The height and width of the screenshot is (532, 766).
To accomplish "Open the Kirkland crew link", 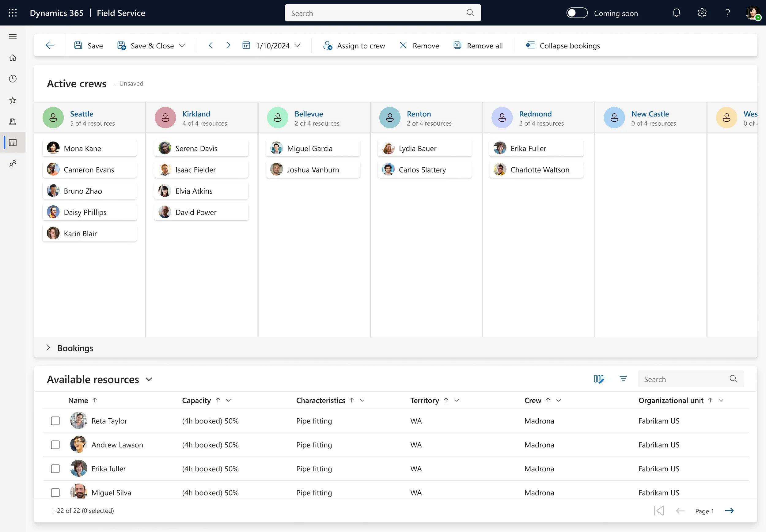I will pos(196,114).
